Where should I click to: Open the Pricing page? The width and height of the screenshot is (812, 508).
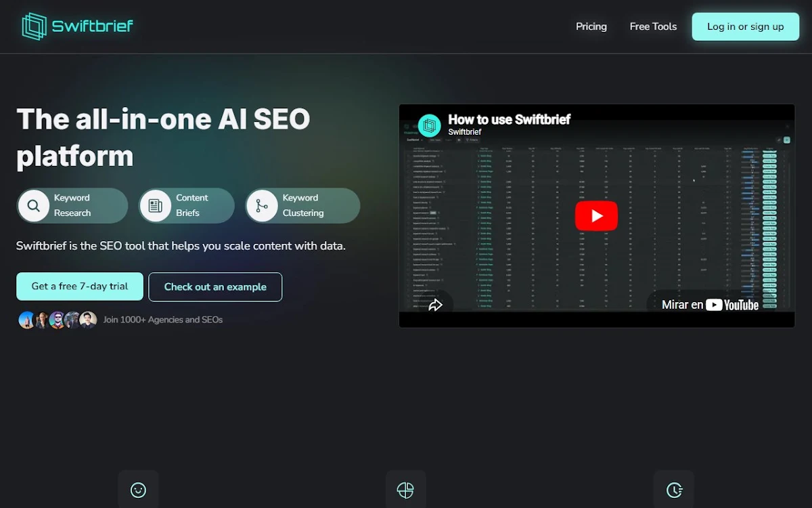tap(591, 26)
